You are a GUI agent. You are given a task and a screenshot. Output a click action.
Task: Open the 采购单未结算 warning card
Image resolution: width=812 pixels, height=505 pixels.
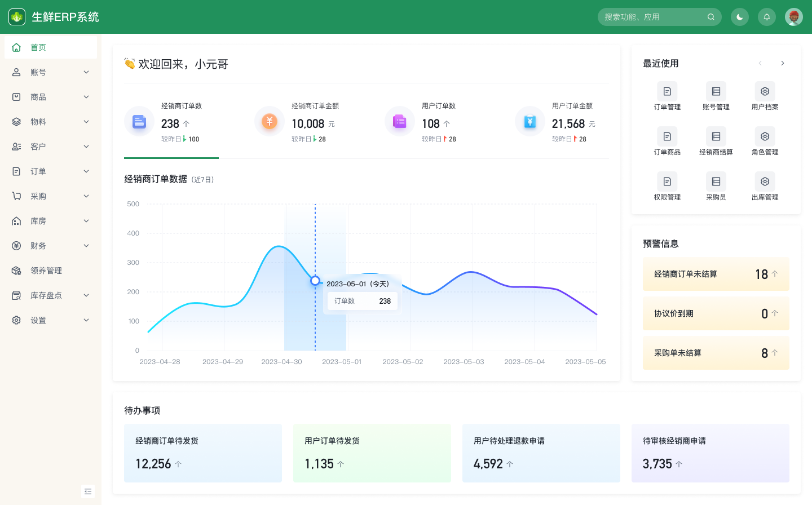716,353
